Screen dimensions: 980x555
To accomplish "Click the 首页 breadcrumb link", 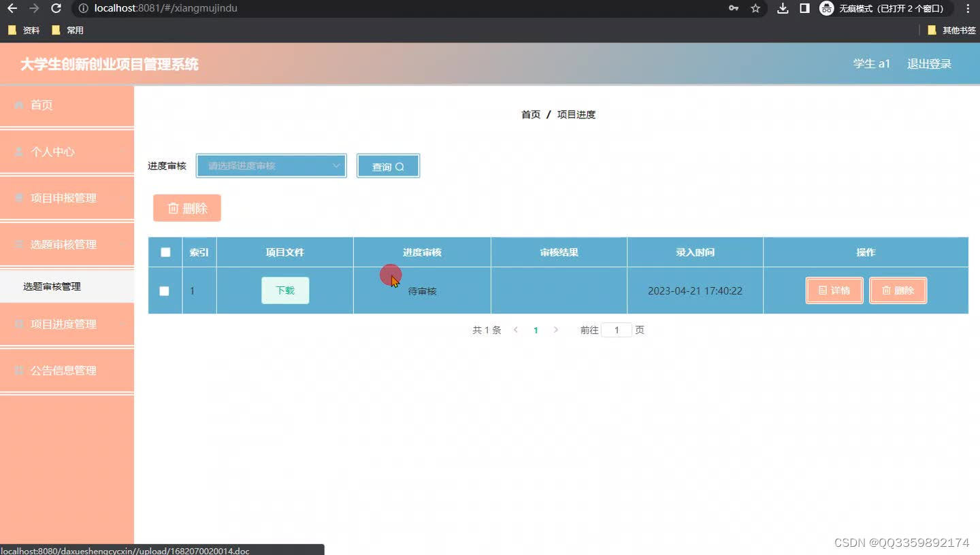I will (x=531, y=114).
